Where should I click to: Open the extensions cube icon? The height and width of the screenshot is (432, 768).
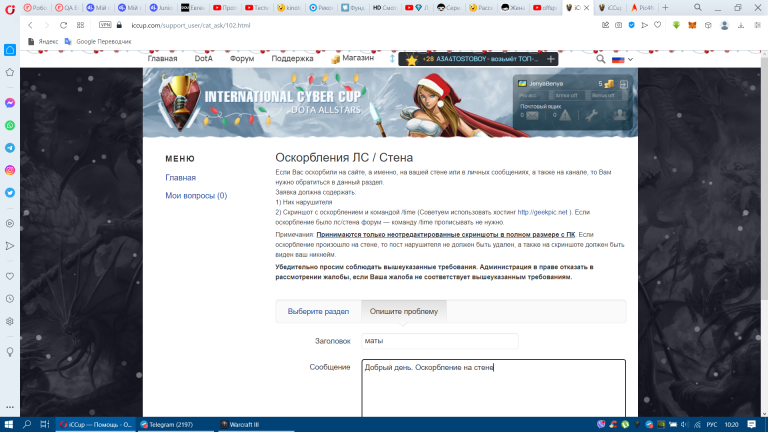(708, 25)
